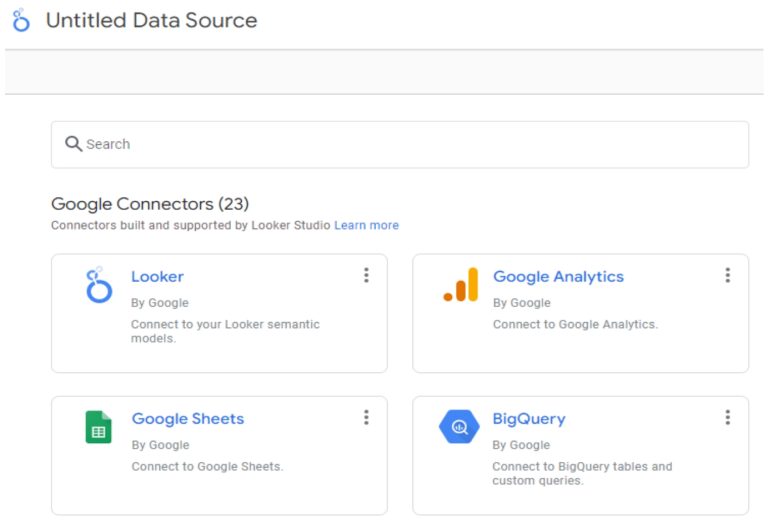Click the green Google Sheets icon
The height and width of the screenshot is (523, 768).
click(98, 427)
